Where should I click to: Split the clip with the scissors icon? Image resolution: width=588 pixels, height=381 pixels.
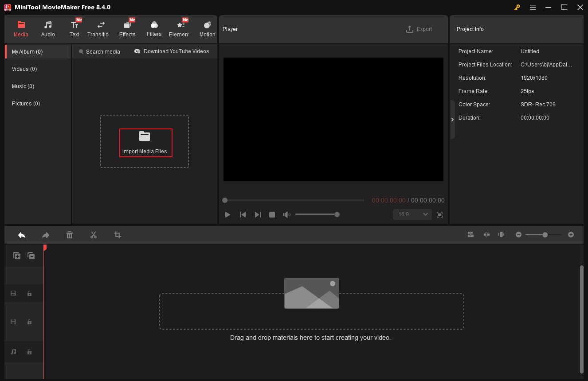94,235
